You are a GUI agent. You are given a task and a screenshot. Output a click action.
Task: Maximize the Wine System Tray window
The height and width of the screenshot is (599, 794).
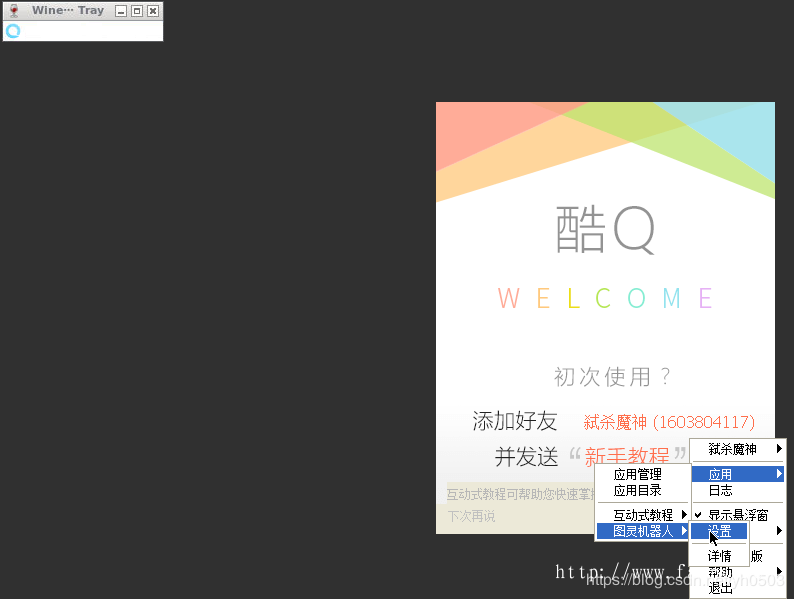pos(137,11)
